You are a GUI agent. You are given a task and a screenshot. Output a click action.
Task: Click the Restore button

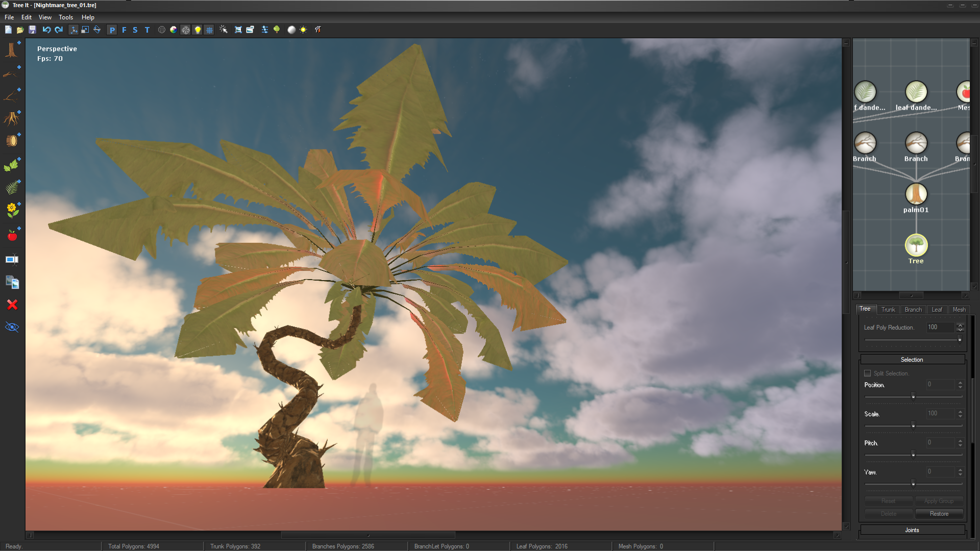pos(939,514)
